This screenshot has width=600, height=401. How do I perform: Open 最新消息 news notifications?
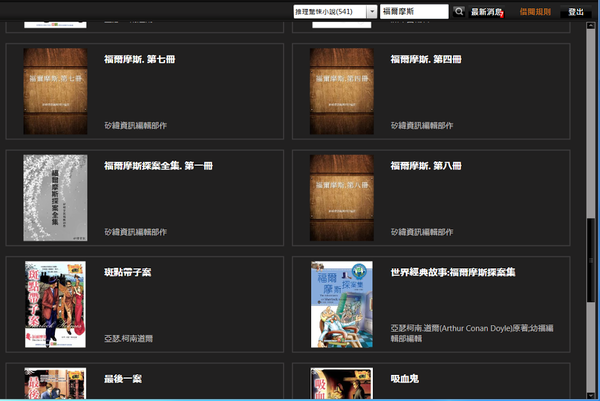tap(487, 12)
